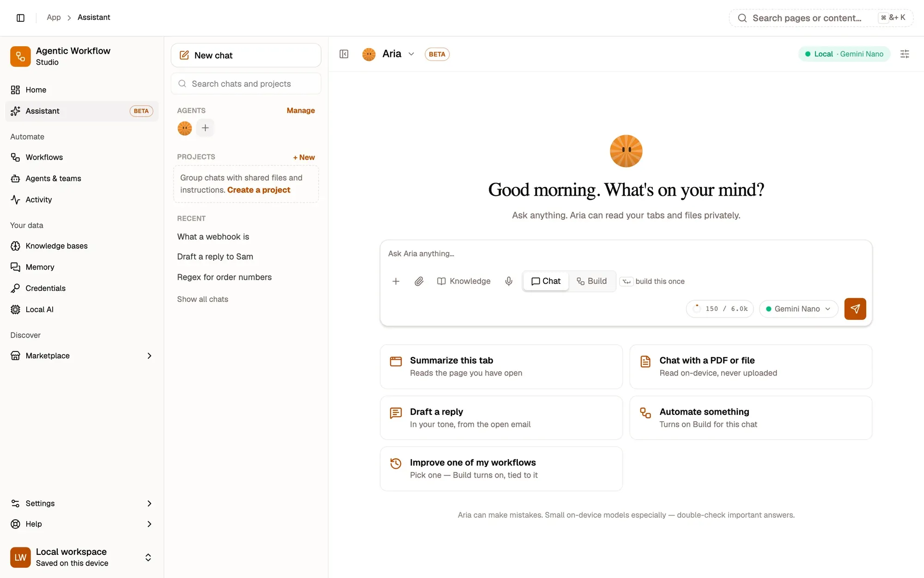Expand the Marketplace submenu chevron
Viewport: 924px width, 578px height.
149,356
